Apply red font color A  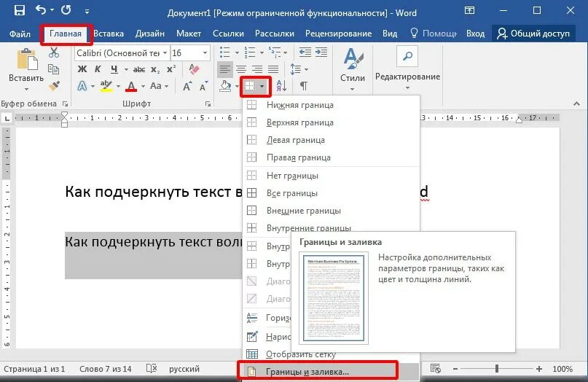point(131,86)
